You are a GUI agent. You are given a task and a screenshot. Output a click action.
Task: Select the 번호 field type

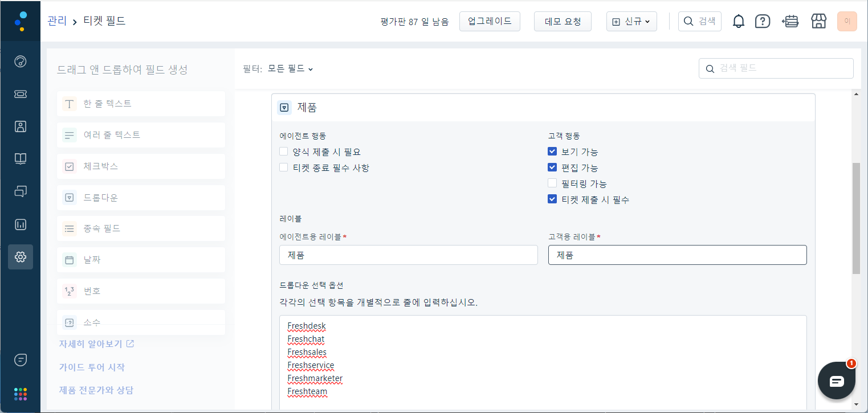click(141, 291)
